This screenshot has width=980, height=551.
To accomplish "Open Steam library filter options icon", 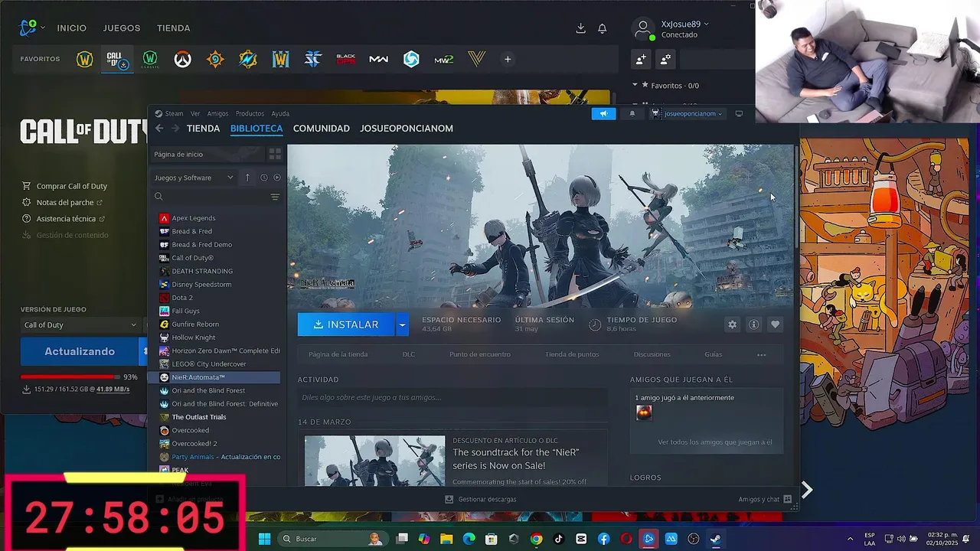I will click(x=275, y=197).
